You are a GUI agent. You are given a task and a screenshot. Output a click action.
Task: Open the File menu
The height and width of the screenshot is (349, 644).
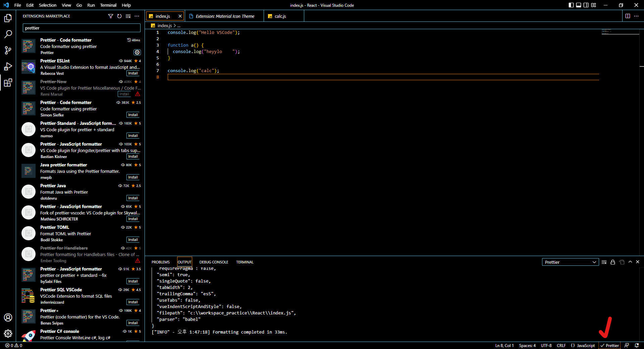[18, 5]
